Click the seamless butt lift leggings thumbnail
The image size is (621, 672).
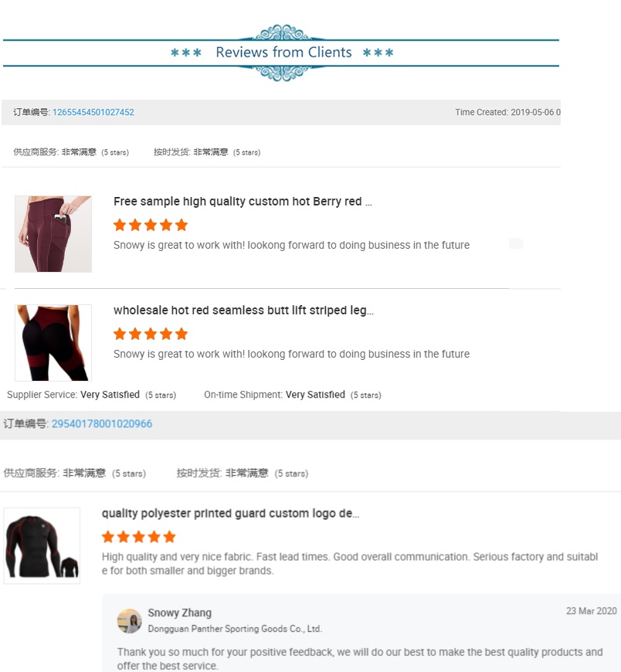[x=53, y=343]
